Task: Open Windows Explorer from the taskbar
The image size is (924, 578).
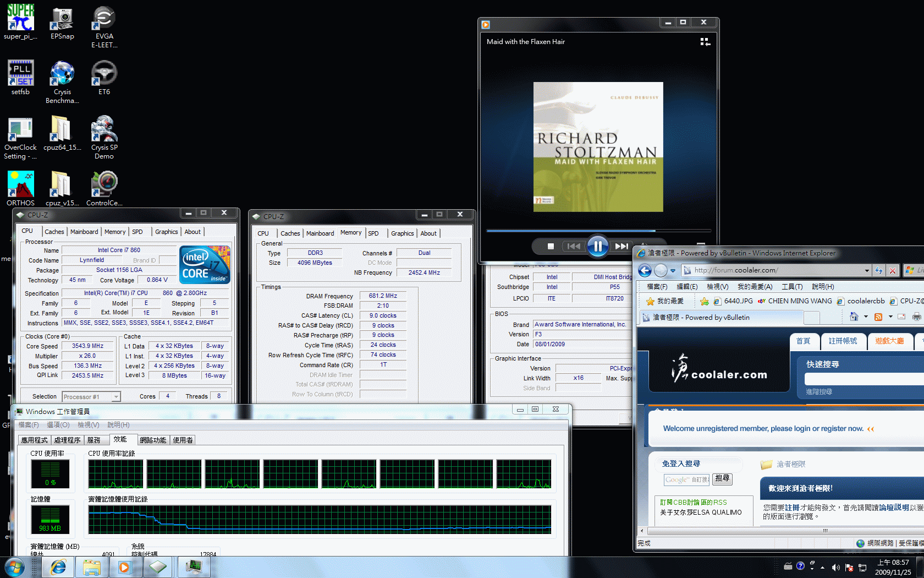Action: coord(91,566)
